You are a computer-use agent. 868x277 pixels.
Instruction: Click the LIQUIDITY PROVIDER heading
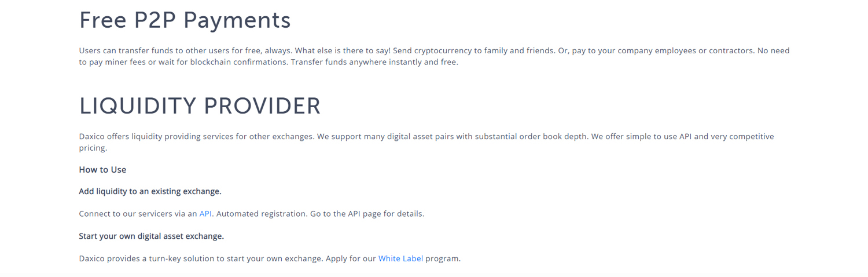click(200, 106)
